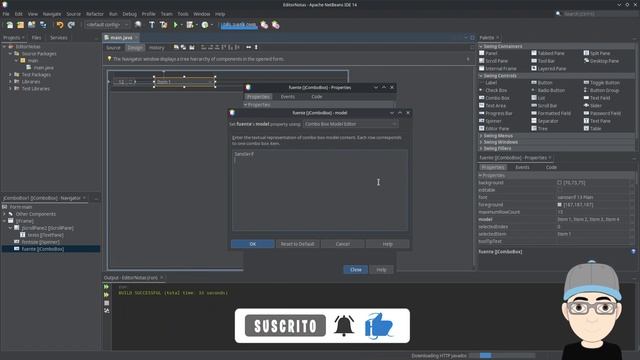640x360 pixels.
Task: Click the Redo toolbar icon
Action: tap(71, 25)
